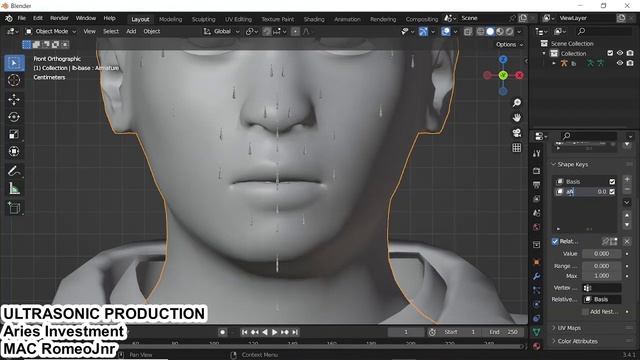The image size is (640, 360).
Task: Jump to the timeline end frame
Action: [x=295, y=332]
